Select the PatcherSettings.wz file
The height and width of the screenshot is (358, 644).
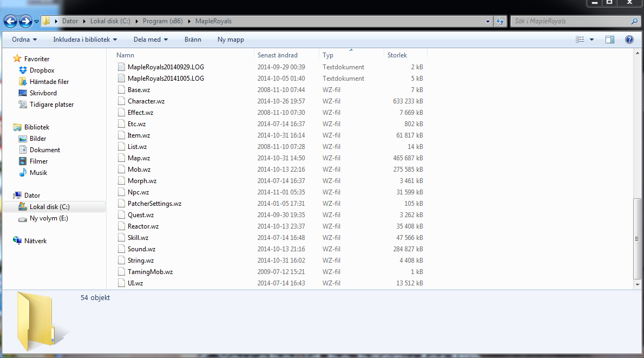coord(154,204)
